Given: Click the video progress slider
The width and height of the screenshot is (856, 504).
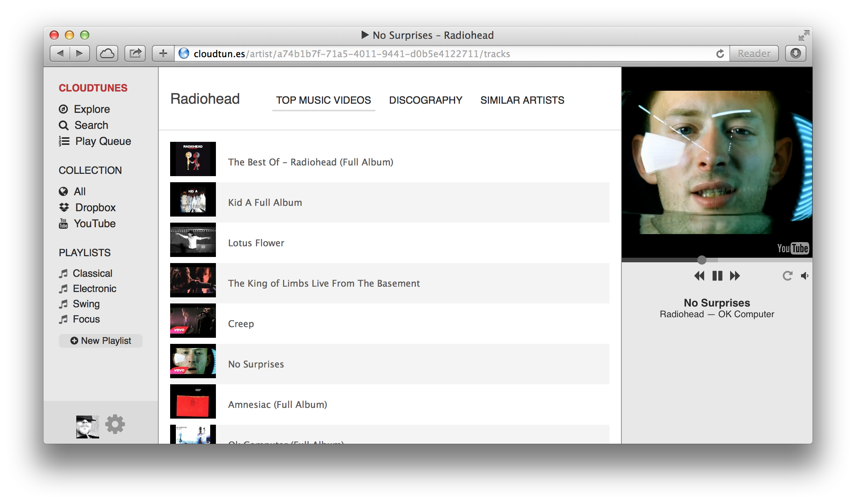Looking at the screenshot, I should (x=701, y=260).
